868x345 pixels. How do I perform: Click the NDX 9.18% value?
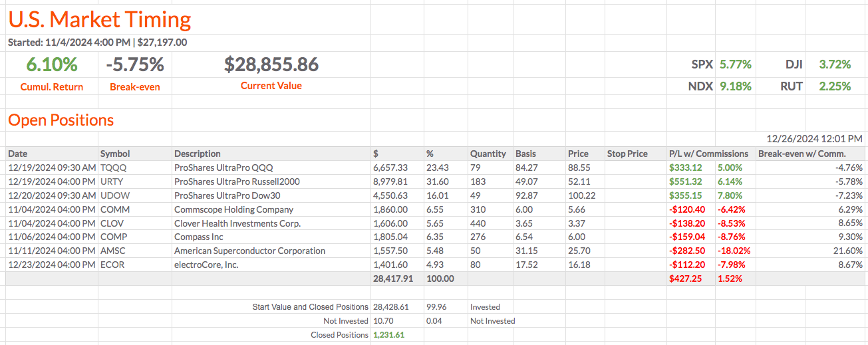point(735,86)
